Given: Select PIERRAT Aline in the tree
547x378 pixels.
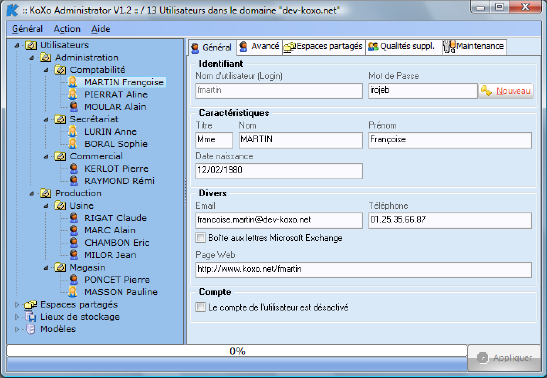Looking at the screenshot, I should pyautogui.click(x=116, y=94).
